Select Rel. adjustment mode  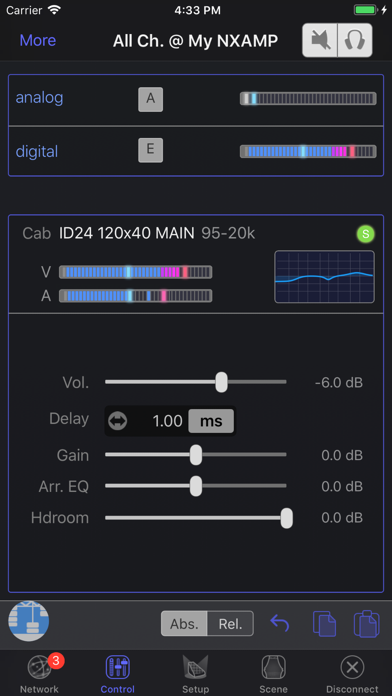(x=230, y=624)
